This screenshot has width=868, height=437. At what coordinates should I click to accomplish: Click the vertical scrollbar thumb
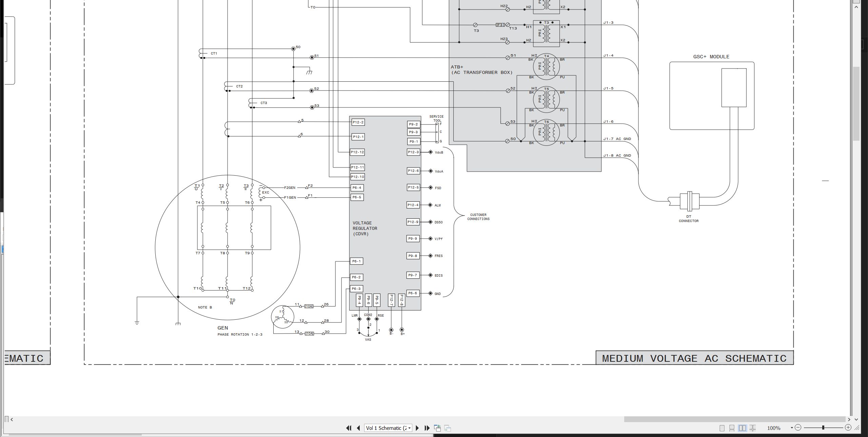(856, 104)
